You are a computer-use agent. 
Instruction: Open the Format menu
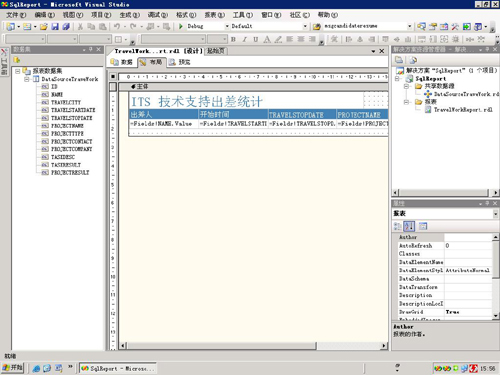(x=186, y=15)
